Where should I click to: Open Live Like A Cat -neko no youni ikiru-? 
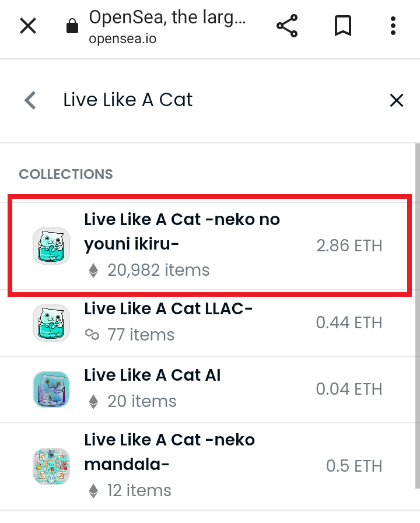tap(209, 245)
